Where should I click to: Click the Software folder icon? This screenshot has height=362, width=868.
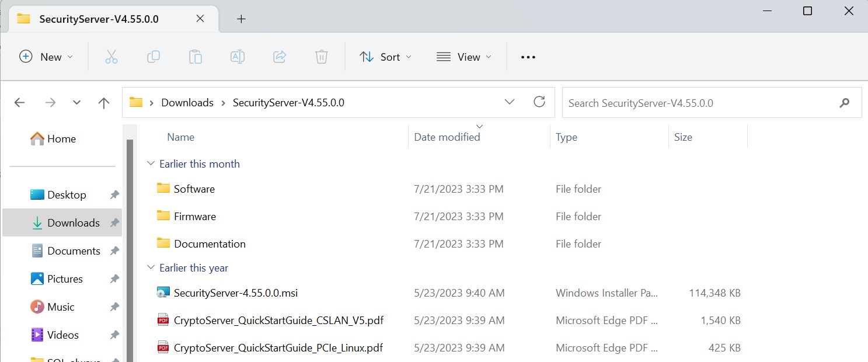pyautogui.click(x=163, y=188)
